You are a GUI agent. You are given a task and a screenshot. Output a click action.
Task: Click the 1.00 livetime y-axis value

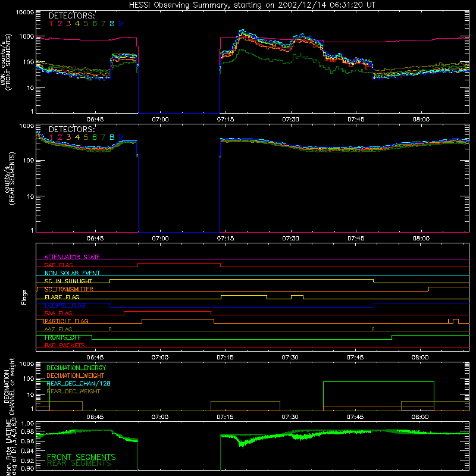pyautogui.click(x=27, y=424)
